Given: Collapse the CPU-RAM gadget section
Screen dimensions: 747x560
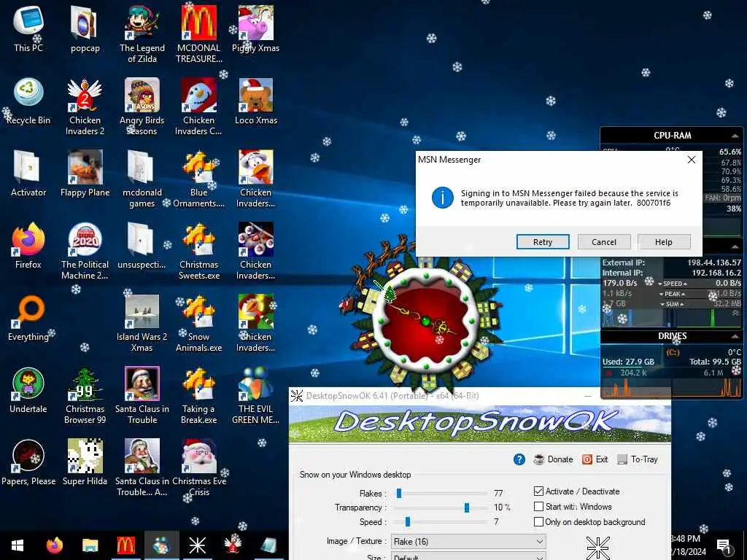Looking at the screenshot, I should (x=735, y=136).
